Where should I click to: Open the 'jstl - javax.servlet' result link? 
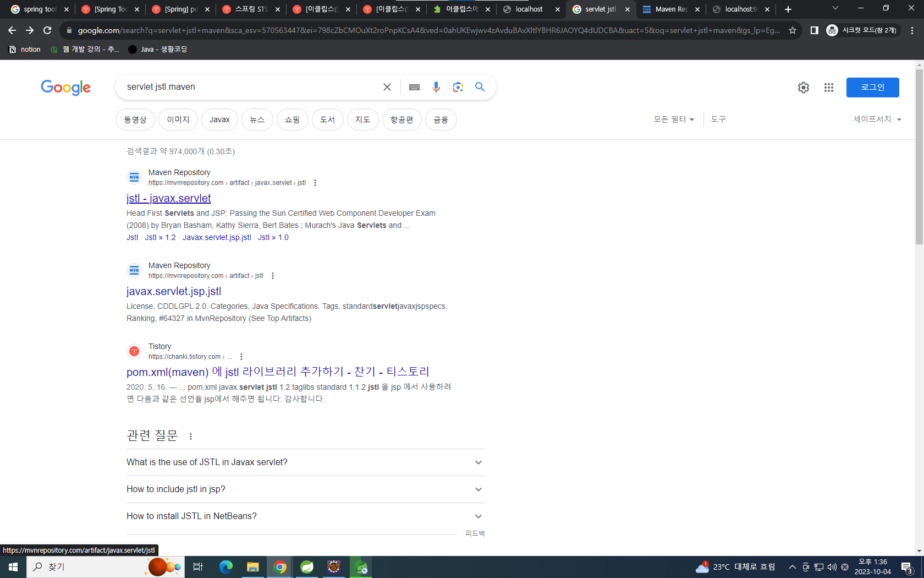point(168,198)
